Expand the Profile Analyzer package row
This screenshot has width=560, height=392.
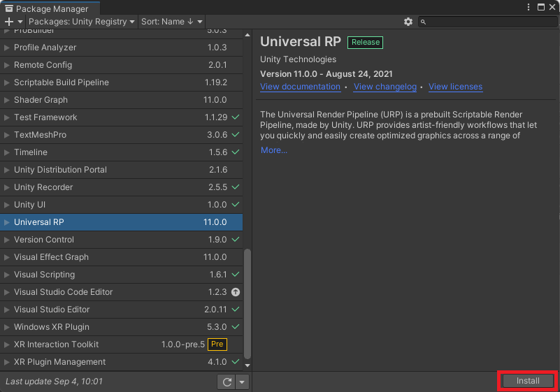pos(6,48)
